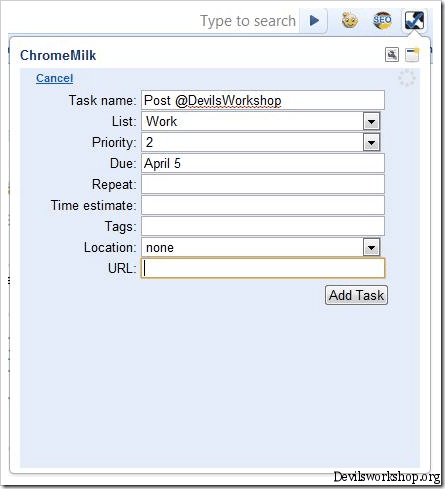Open ChromeMilk settings wrench icon
445x489 pixels.
click(392, 55)
